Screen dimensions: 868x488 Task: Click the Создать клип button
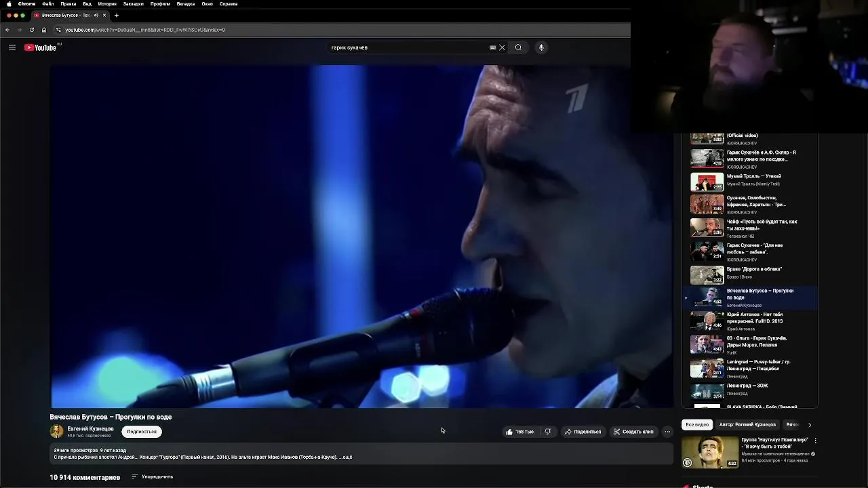point(633,432)
